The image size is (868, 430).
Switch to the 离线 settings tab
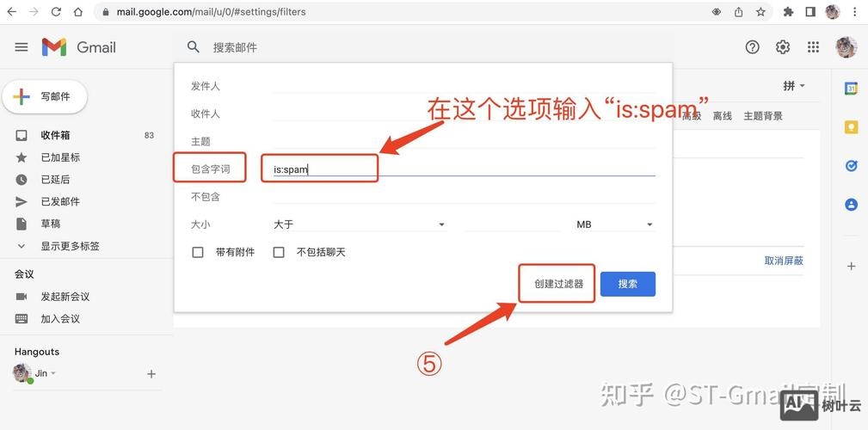coord(723,115)
